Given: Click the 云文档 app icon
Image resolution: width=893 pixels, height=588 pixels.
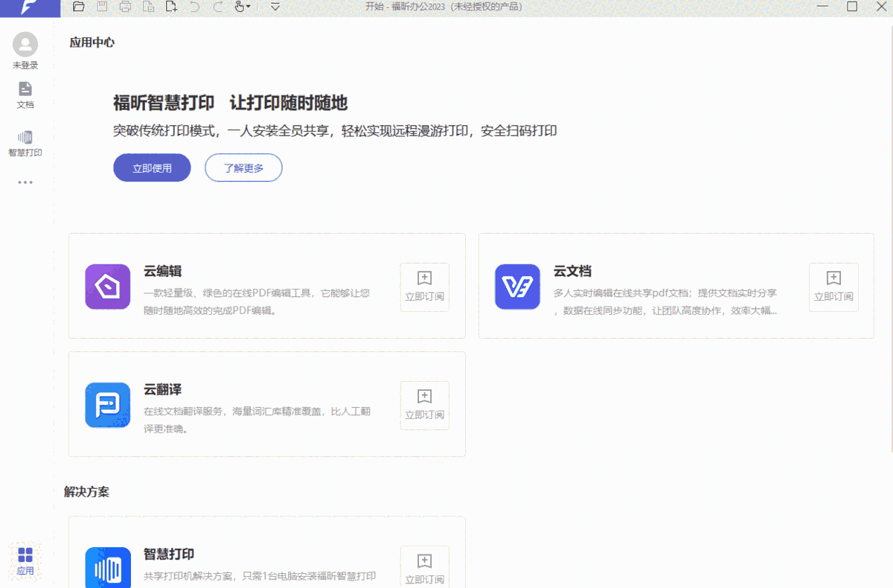Looking at the screenshot, I should coord(517,287).
